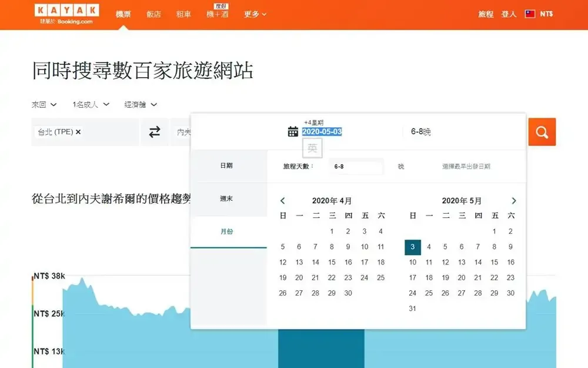Select the swap origin and destination icon
This screenshot has width=588, height=368.
pyautogui.click(x=154, y=132)
